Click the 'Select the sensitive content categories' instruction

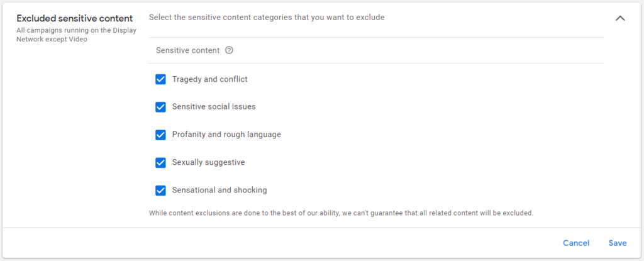pyautogui.click(x=267, y=18)
